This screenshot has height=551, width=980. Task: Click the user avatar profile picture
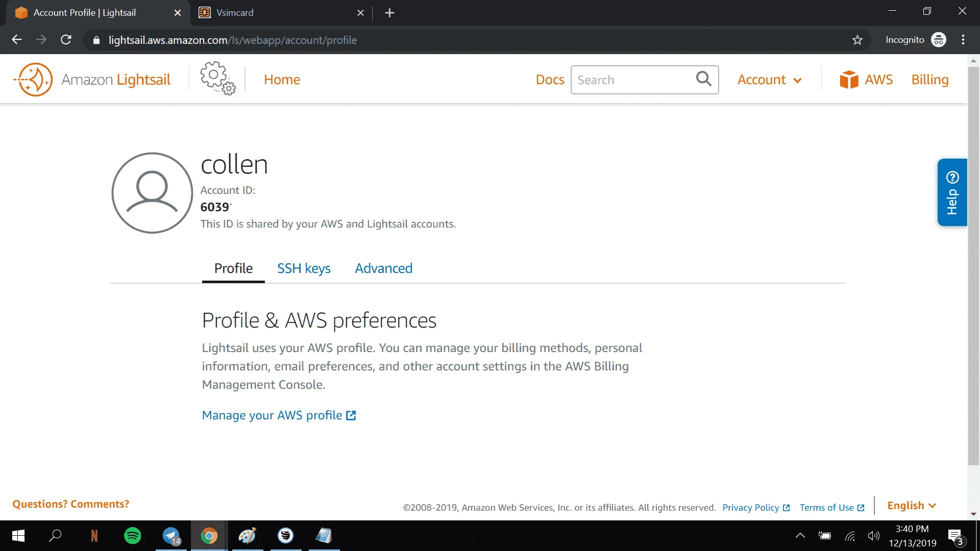[x=152, y=193]
